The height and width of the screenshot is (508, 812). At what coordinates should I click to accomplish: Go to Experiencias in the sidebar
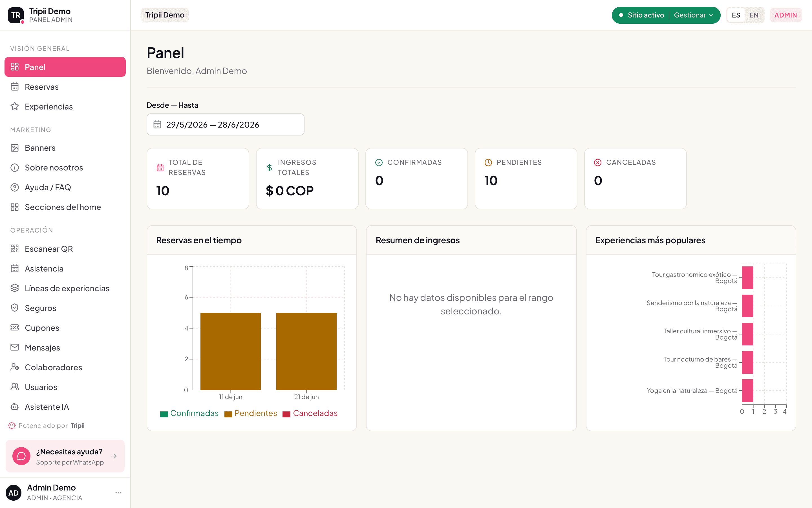65,106
